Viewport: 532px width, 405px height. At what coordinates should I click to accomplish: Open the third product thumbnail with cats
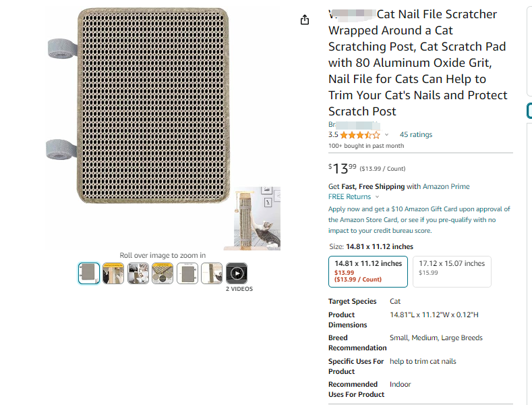(138, 273)
